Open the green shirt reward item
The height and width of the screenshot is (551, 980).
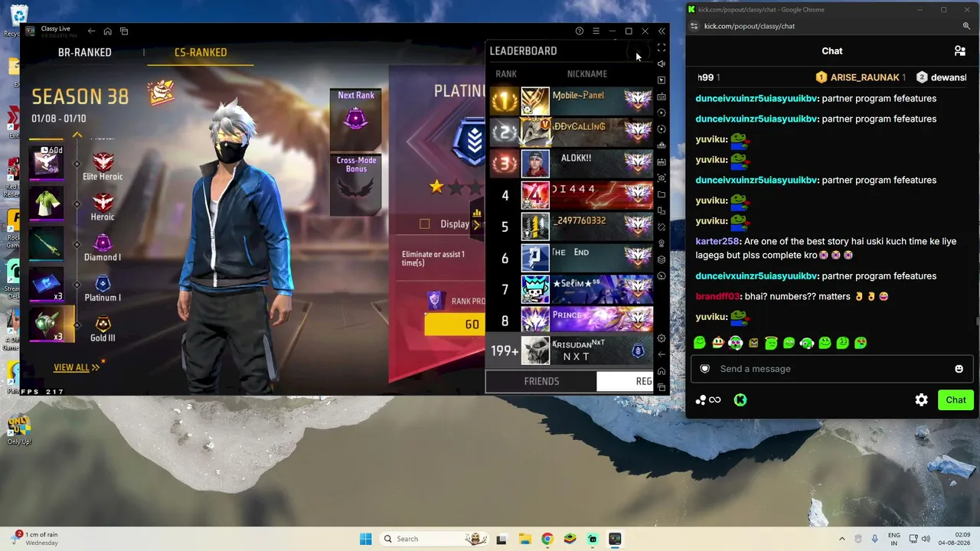tap(47, 204)
